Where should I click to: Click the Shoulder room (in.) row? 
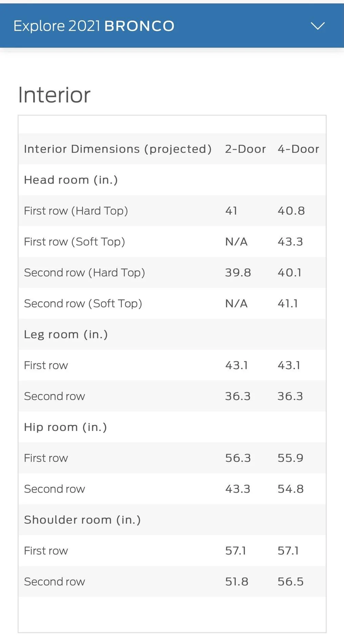point(172,520)
